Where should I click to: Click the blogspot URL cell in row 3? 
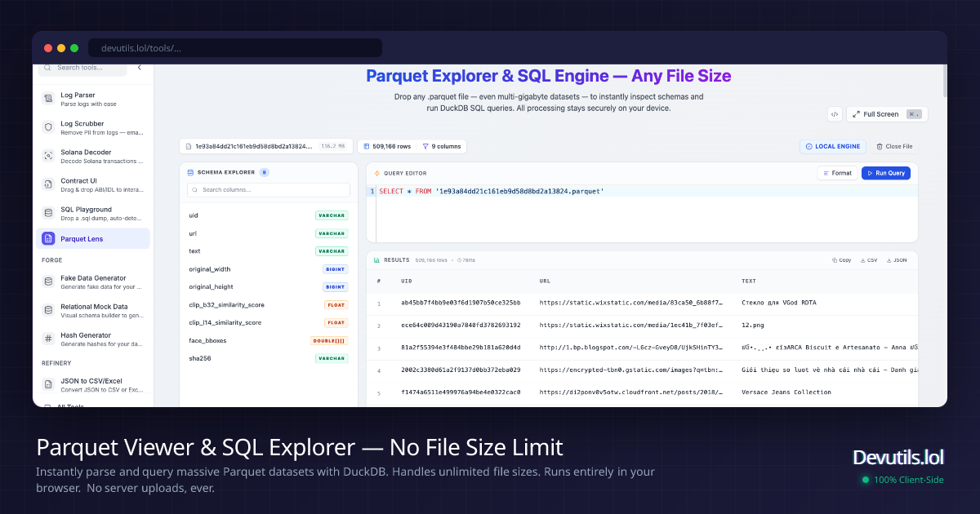pyautogui.click(x=631, y=348)
